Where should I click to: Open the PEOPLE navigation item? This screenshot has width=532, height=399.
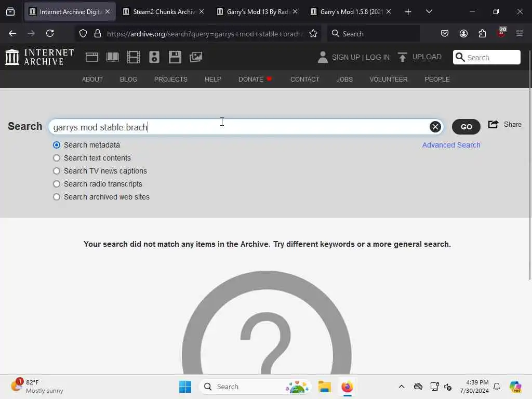(x=437, y=79)
